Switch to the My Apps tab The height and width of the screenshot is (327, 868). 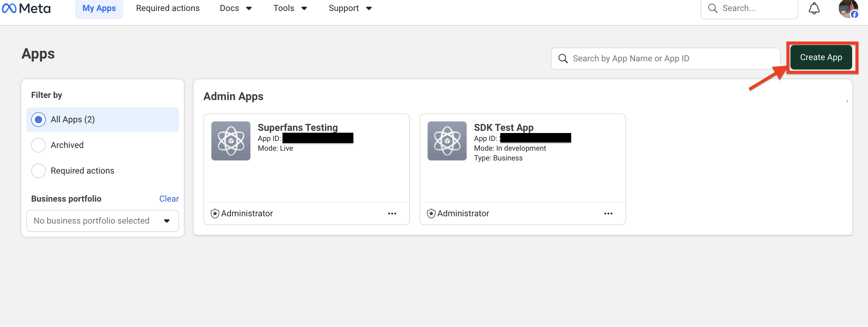[x=99, y=9]
